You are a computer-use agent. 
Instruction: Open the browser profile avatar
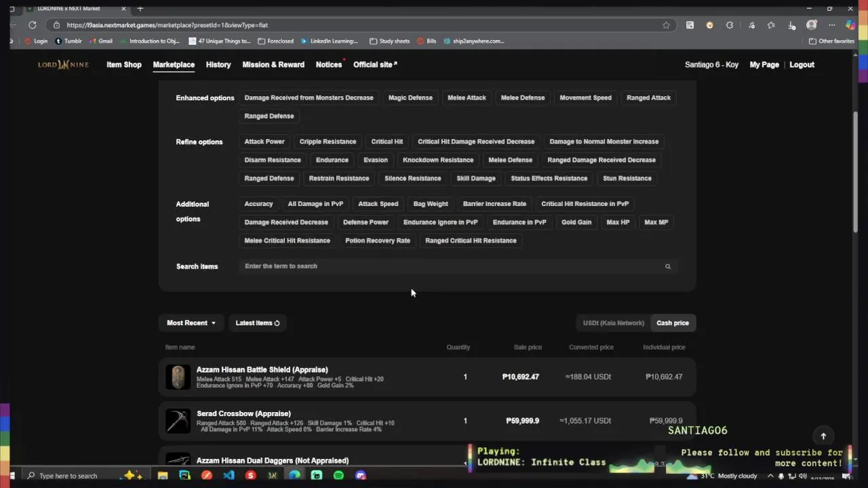(x=812, y=25)
